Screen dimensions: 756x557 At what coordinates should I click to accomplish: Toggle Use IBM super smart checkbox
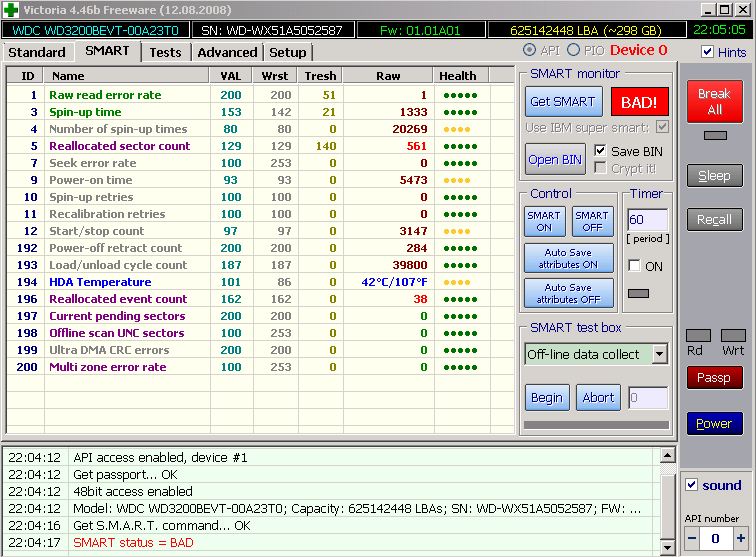pyautogui.click(x=662, y=127)
